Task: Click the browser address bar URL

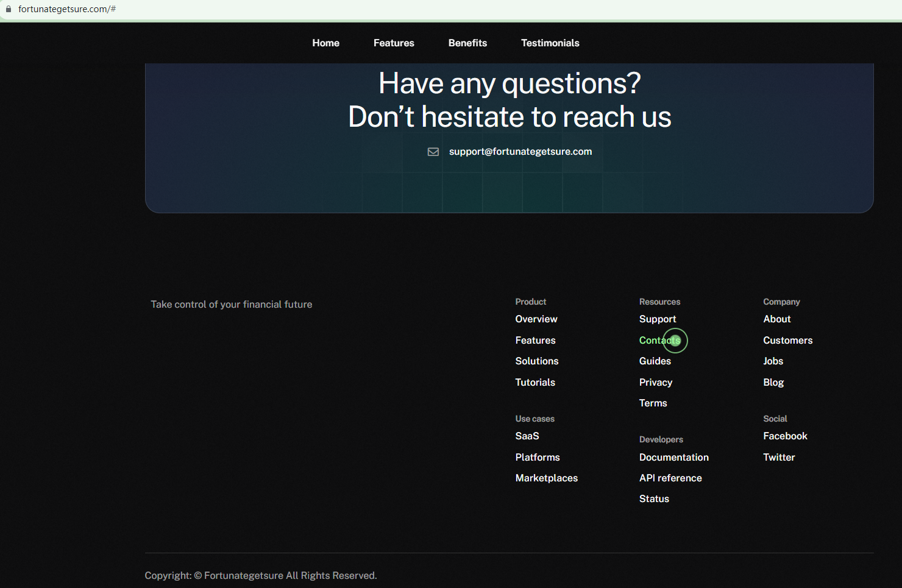Action: click(67, 9)
